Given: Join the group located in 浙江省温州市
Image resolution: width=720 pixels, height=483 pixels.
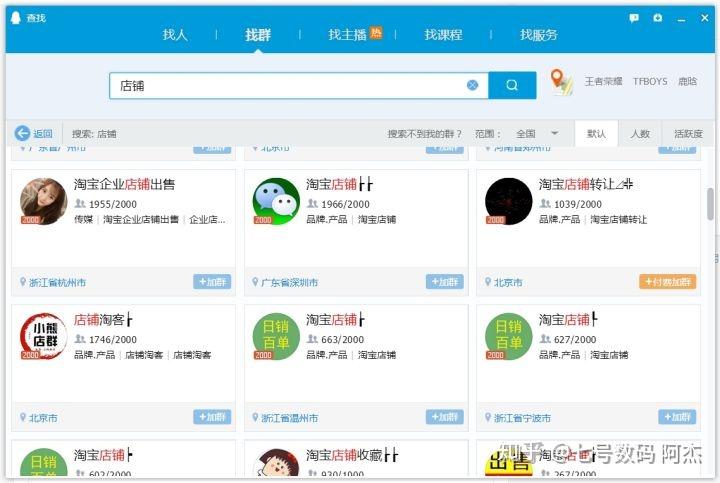Looking at the screenshot, I should [444, 417].
